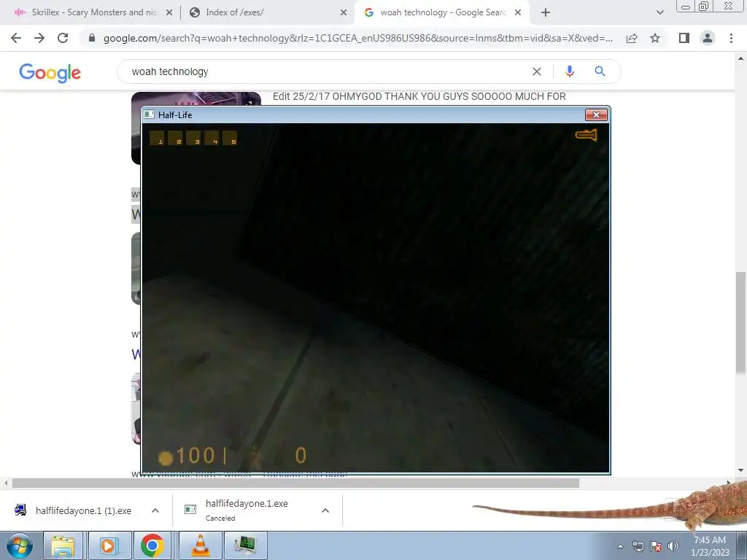This screenshot has height=560, width=747.
Task: Click the armor value 0 in HUD
Action: 301,456
